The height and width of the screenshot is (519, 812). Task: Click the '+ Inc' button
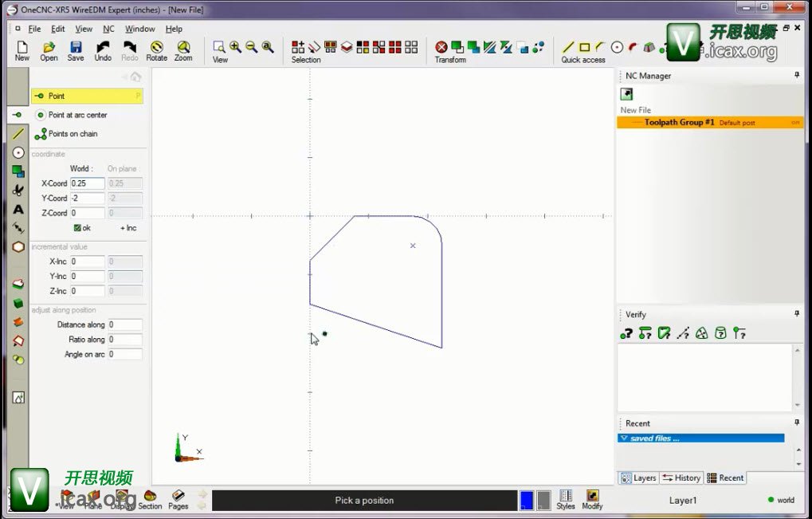[127, 228]
